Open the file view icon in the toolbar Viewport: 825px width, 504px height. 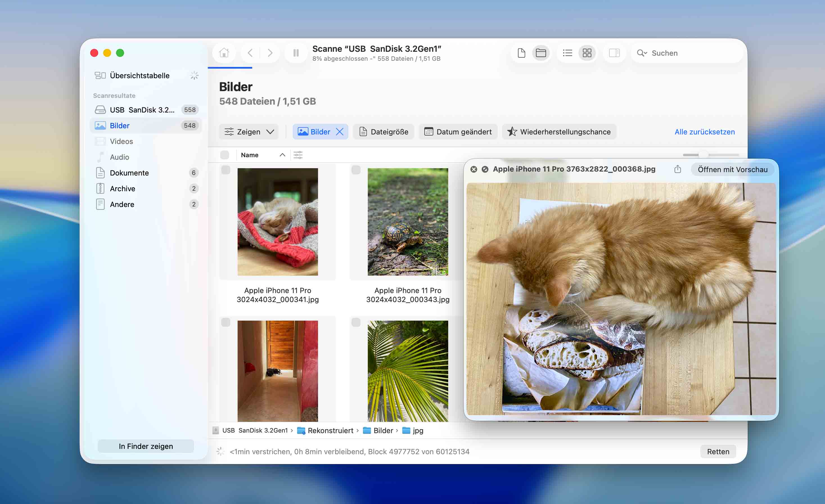[x=521, y=53]
